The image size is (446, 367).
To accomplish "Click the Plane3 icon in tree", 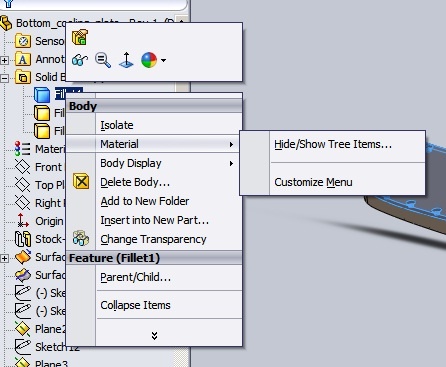I will (x=23, y=362).
